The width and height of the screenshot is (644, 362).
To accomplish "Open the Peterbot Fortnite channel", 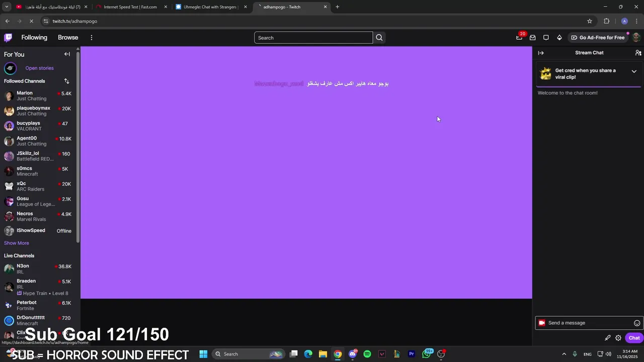I will point(38,305).
